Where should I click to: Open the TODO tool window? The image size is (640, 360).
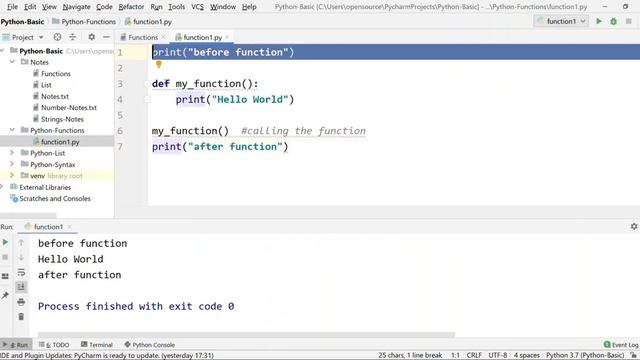pos(54,345)
